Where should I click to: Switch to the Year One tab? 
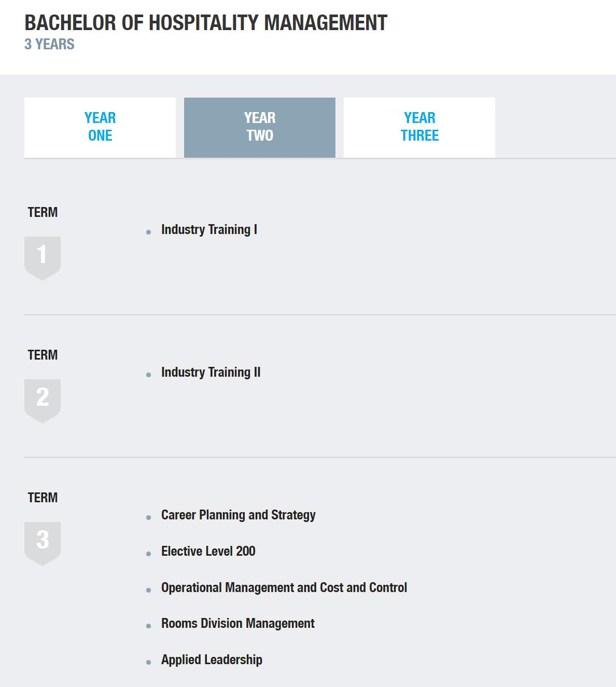click(x=100, y=127)
